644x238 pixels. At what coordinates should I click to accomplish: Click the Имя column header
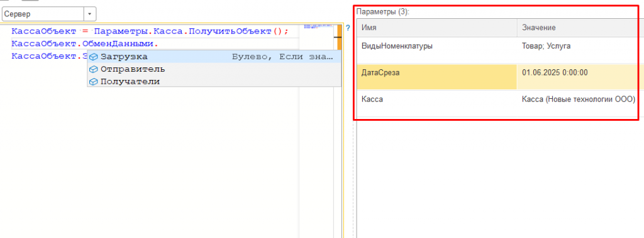[x=437, y=28]
